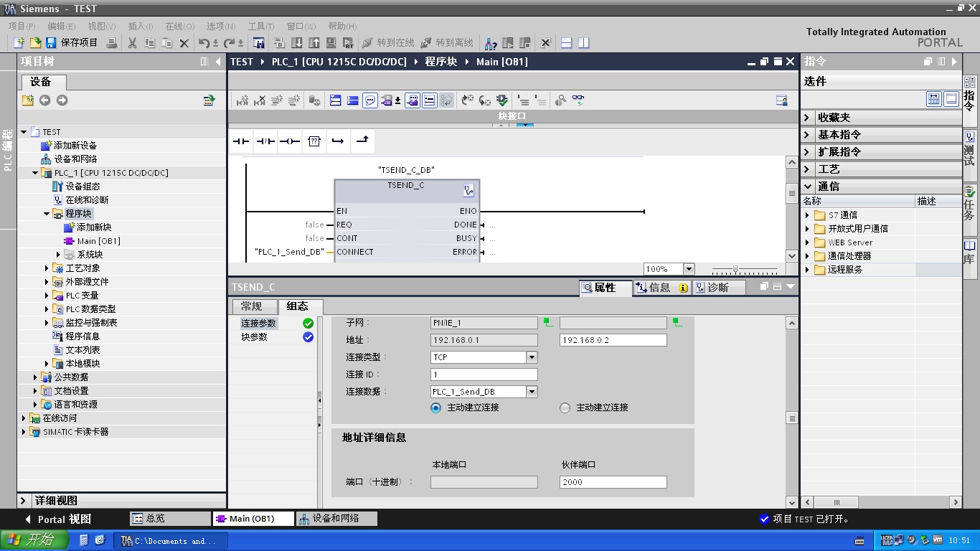This screenshot has width=980, height=551.
Task: Insert normally open contact instruction
Action: pyautogui.click(x=240, y=141)
